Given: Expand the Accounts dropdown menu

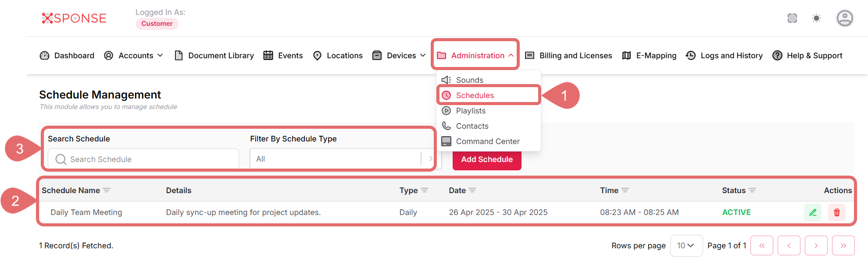Looking at the screenshot, I should (140, 56).
